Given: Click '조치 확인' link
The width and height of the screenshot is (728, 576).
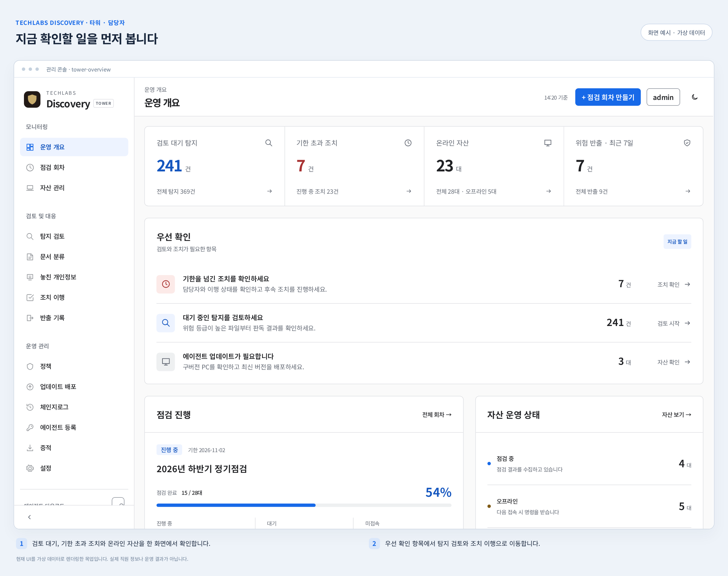Looking at the screenshot, I should coord(674,284).
